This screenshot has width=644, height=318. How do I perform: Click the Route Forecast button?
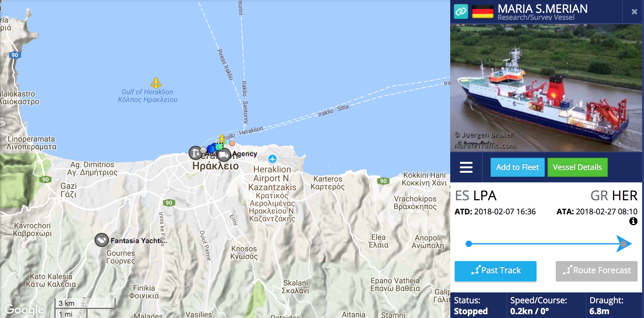[x=596, y=271]
